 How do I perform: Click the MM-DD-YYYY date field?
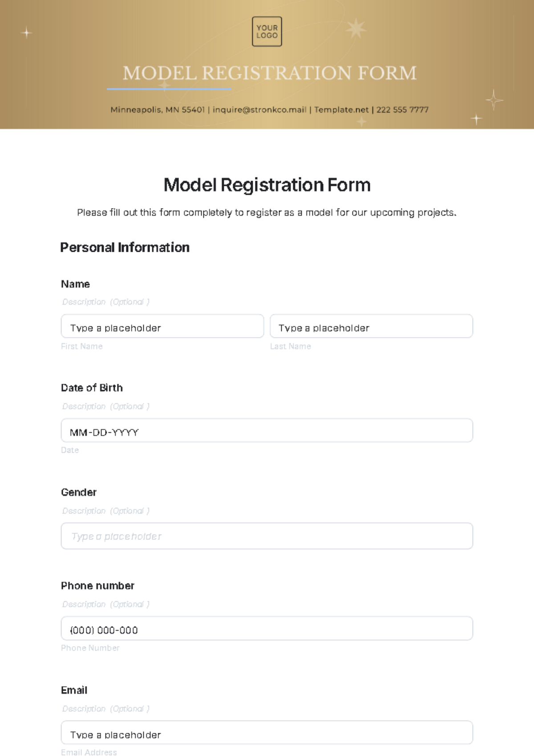click(267, 430)
